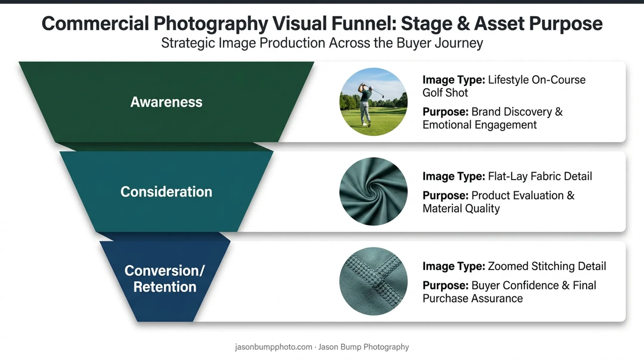Click text 'Lifestyle On-Course Golf Shot'
Screen dimensions: 644x360
point(504,86)
